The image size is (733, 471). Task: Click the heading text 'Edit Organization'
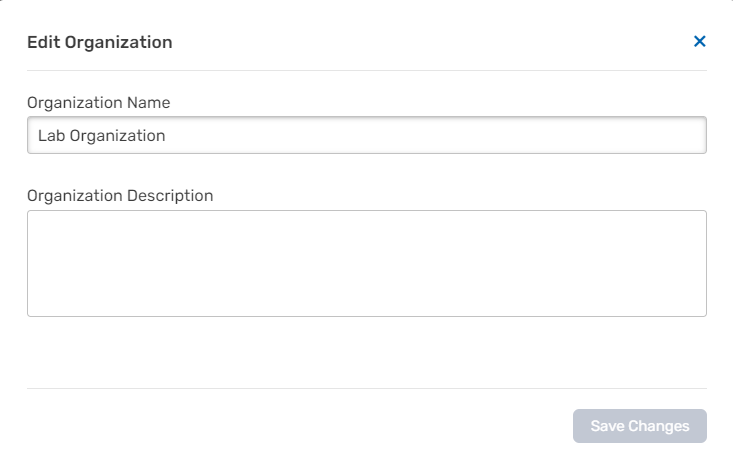coord(100,42)
